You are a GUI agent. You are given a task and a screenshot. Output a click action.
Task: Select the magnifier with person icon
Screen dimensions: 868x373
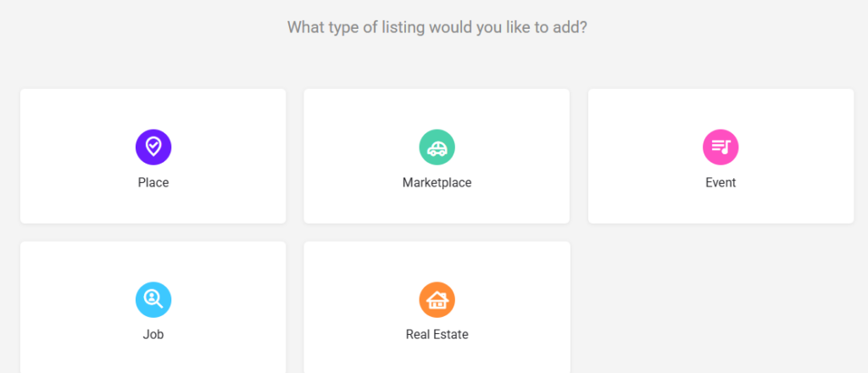[153, 299]
